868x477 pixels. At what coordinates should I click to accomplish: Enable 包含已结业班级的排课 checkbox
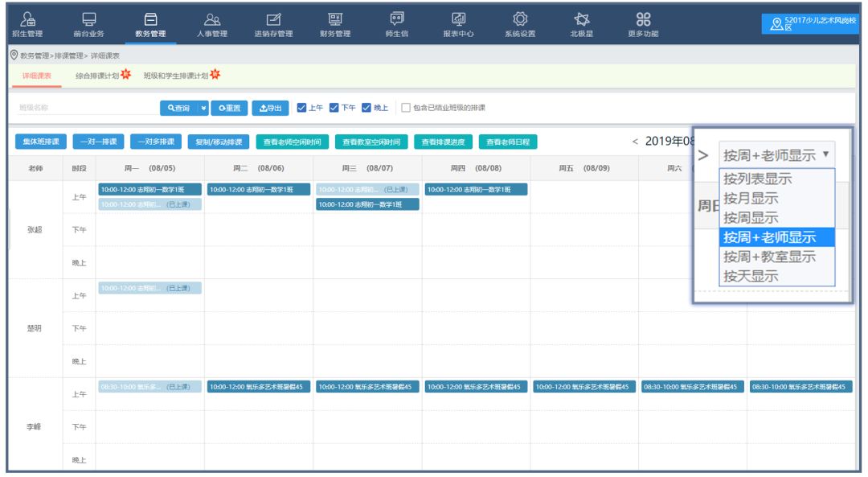[406, 108]
